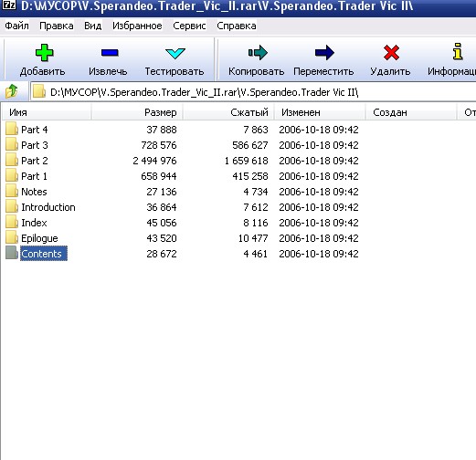476x460 pixels.
Task: Select the Epilogue folder name
Action: pyautogui.click(x=39, y=238)
